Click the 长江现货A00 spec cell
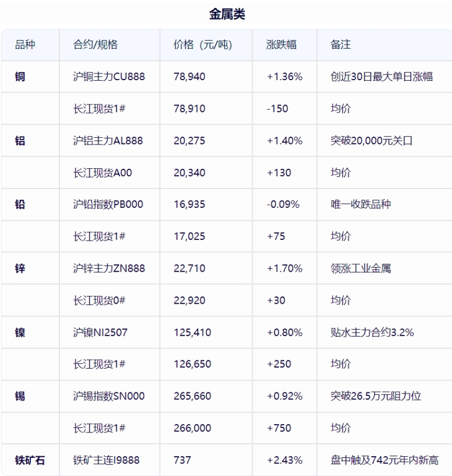 102,173
